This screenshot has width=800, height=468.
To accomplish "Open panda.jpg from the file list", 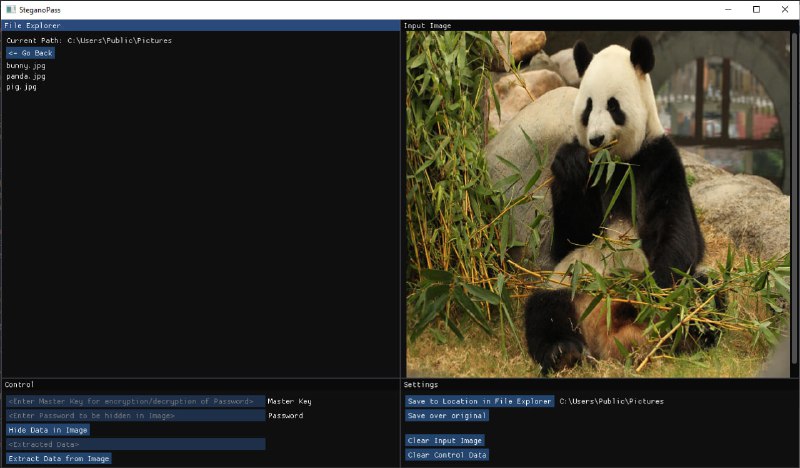I will coord(26,76).
